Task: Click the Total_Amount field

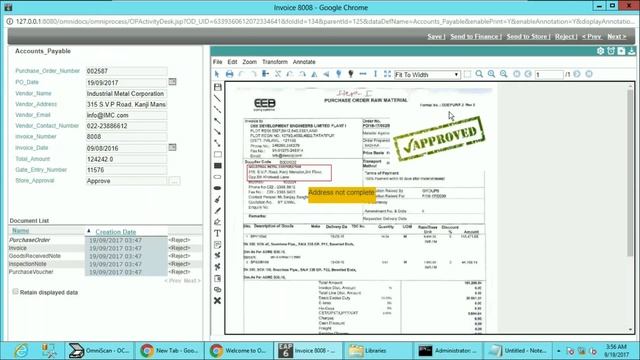Action: [x=127, y=159]
